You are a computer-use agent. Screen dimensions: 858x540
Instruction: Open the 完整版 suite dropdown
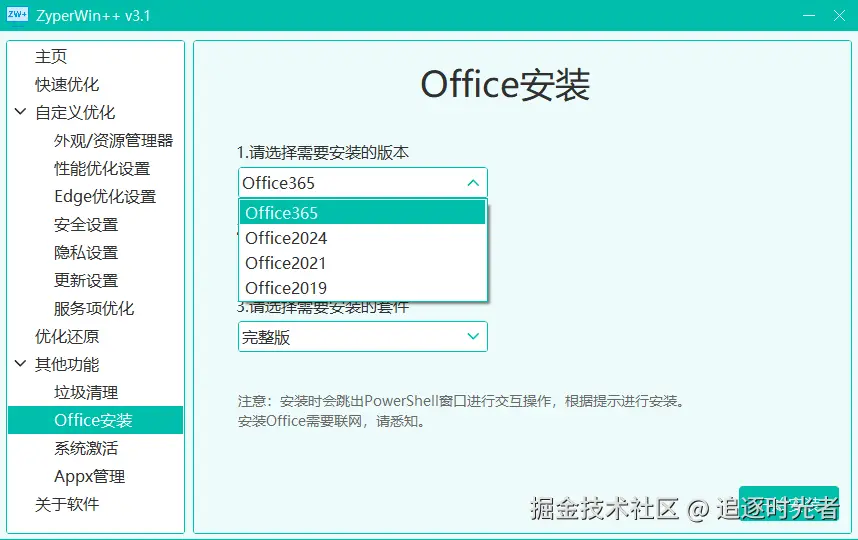(x=363, y=336)
